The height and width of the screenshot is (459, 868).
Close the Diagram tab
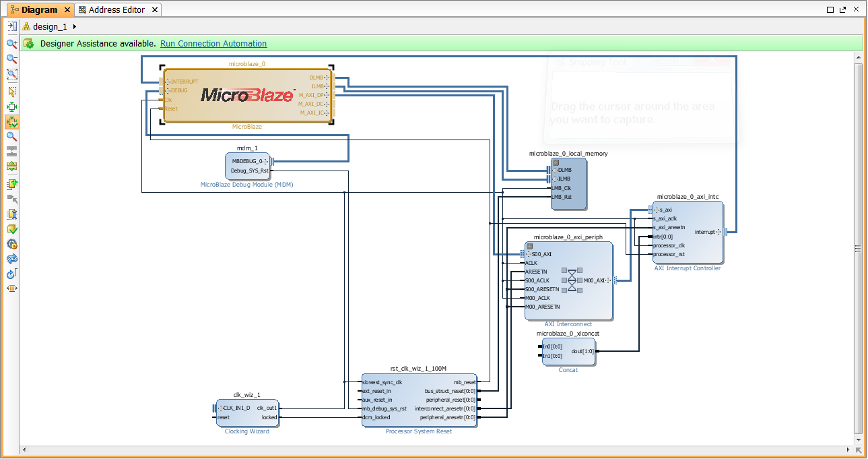click(67, 10)
